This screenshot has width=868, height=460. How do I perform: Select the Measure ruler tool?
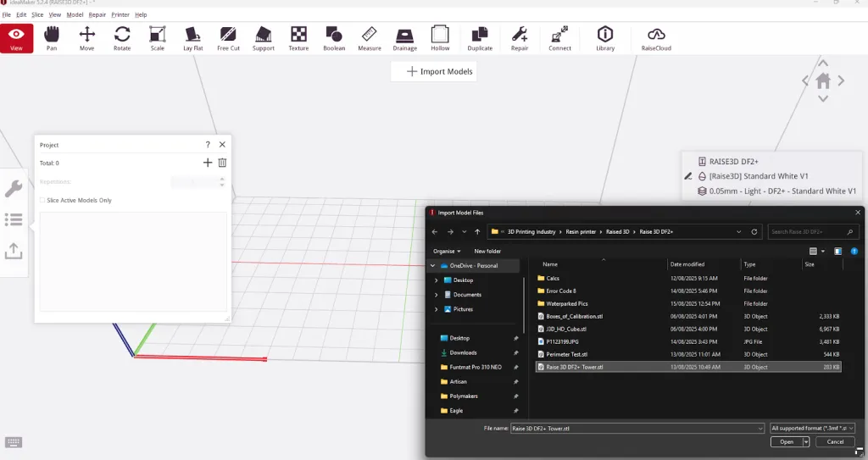pos(370,38)
